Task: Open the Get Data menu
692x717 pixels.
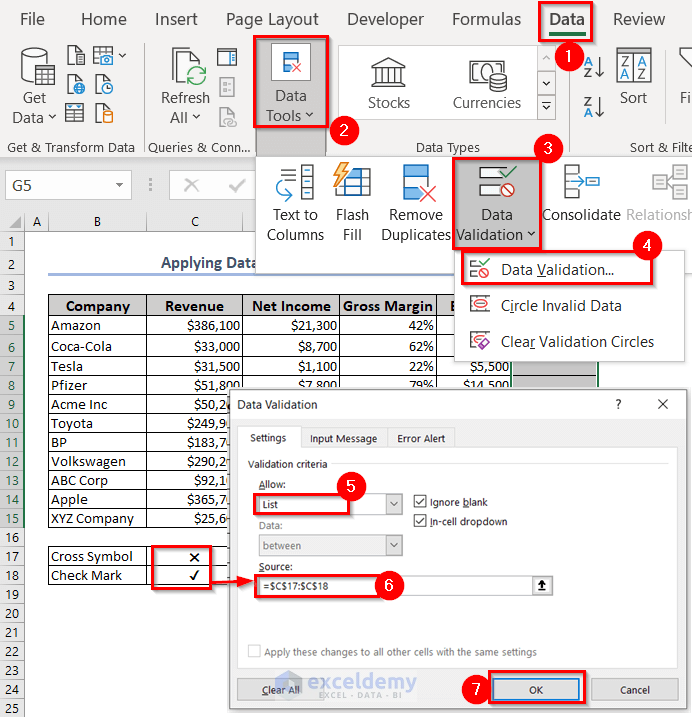Action: pos(34,86)
